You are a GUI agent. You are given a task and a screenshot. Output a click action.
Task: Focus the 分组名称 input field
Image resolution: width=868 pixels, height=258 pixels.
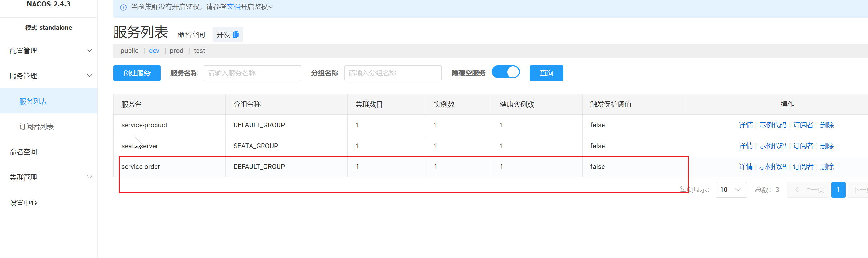[x=393, y=73]
